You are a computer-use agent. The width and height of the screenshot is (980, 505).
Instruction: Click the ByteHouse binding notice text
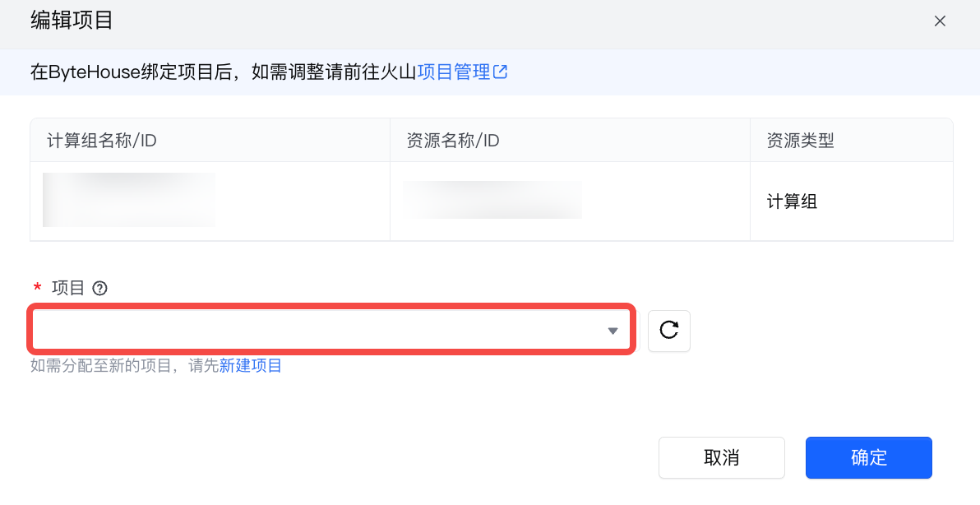pos(222,72)
